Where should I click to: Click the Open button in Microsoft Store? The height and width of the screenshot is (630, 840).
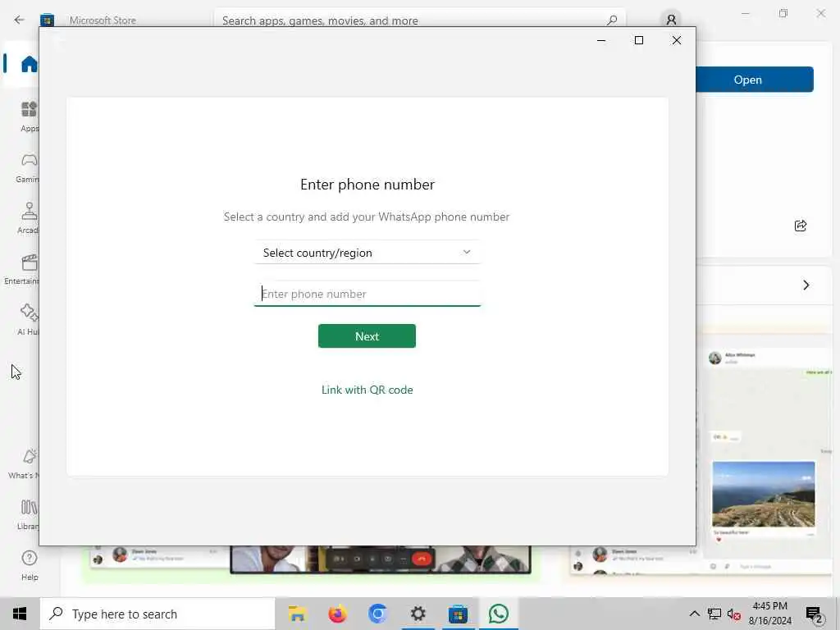[x=755, y=80]
